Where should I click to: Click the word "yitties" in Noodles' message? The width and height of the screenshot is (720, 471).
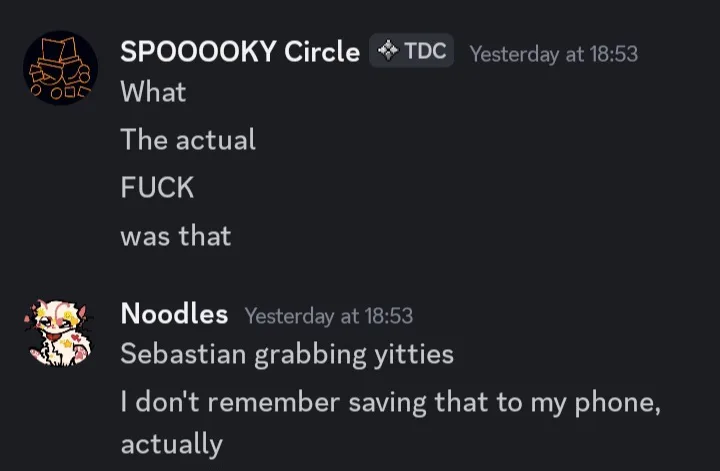[x=412, y=354]
